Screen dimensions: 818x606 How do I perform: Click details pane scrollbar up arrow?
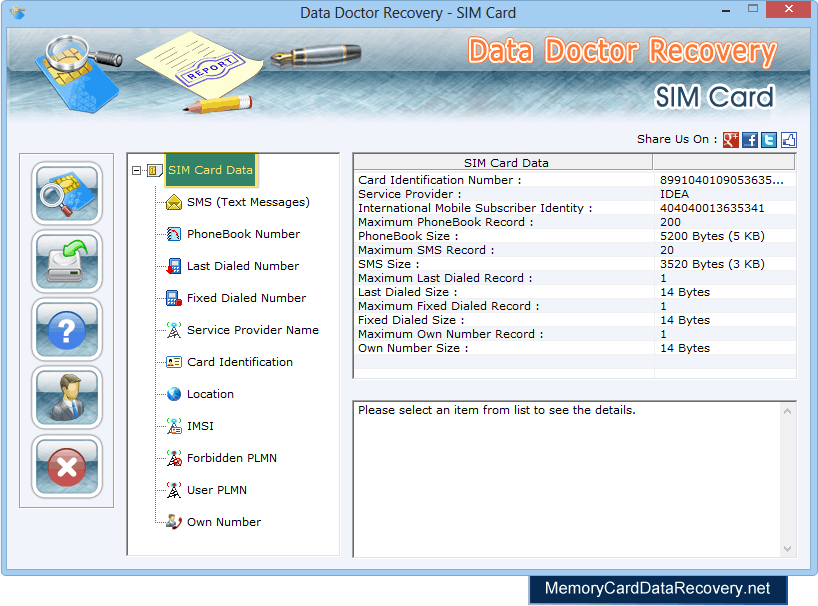tap(787, 411)
